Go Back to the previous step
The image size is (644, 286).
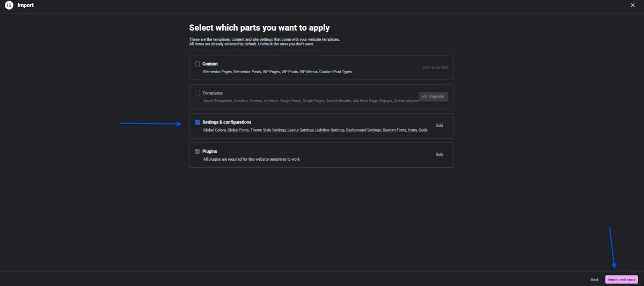click(595, 280)
